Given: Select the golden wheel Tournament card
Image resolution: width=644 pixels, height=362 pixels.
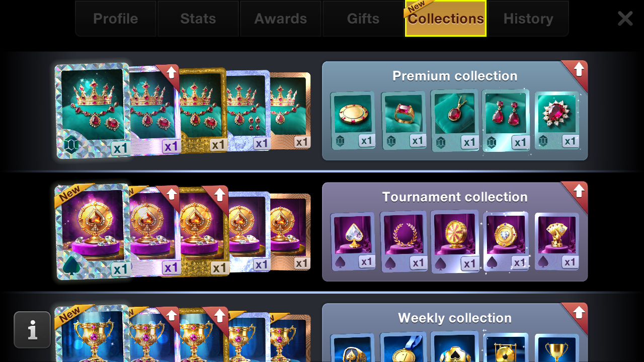Looking at the screenshot, I should [x=455, y=242].
